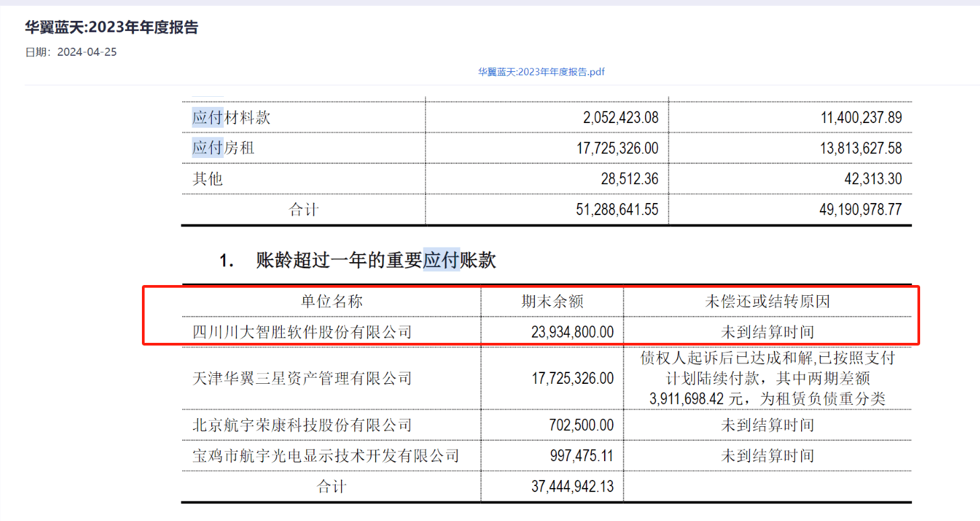Select the total 49,190,978.77

[862, 210]
